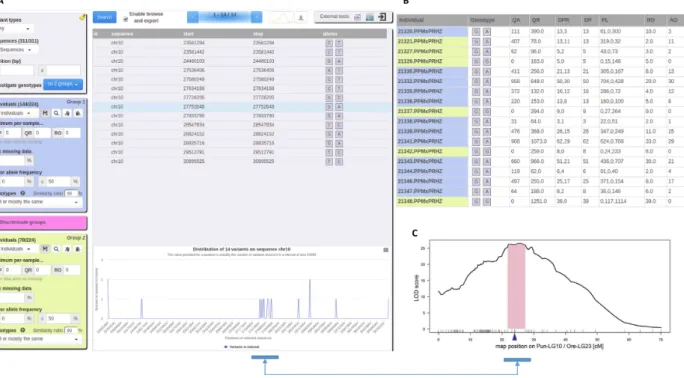Click Group 2 magnifier search icon
The height and width of the screenshot is (378, 684).
(x=56, y=249)
